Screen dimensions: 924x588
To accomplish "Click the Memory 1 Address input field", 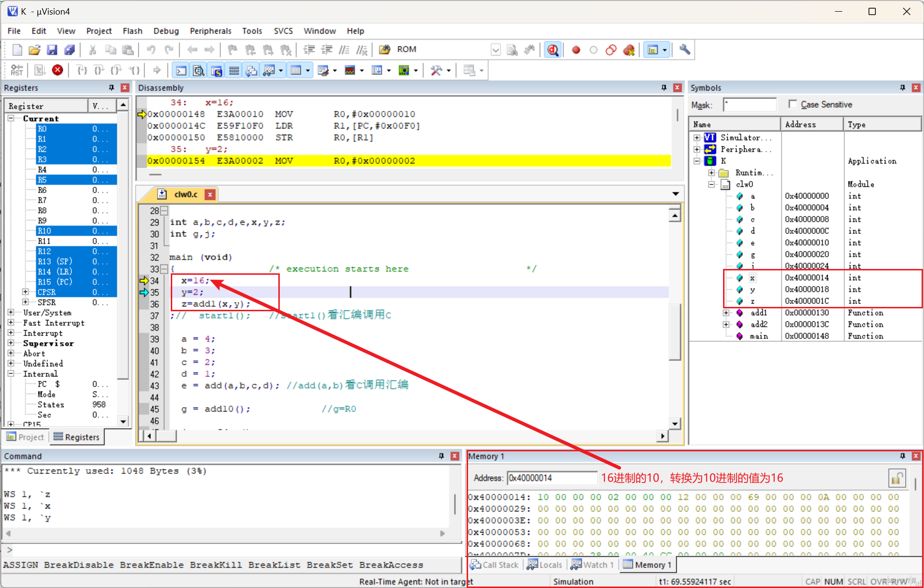I will 552,478.
